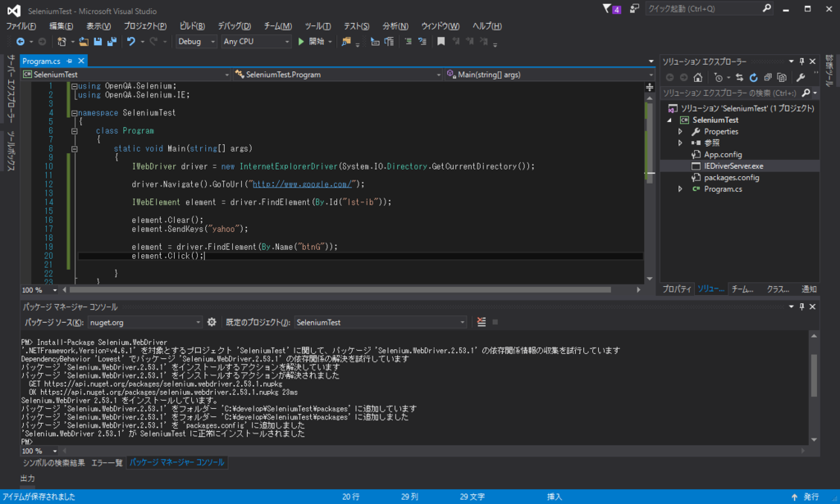This screenshot has height=504, width=840.
Task: Open the ツール(T) menu
Action: (317, 25)
